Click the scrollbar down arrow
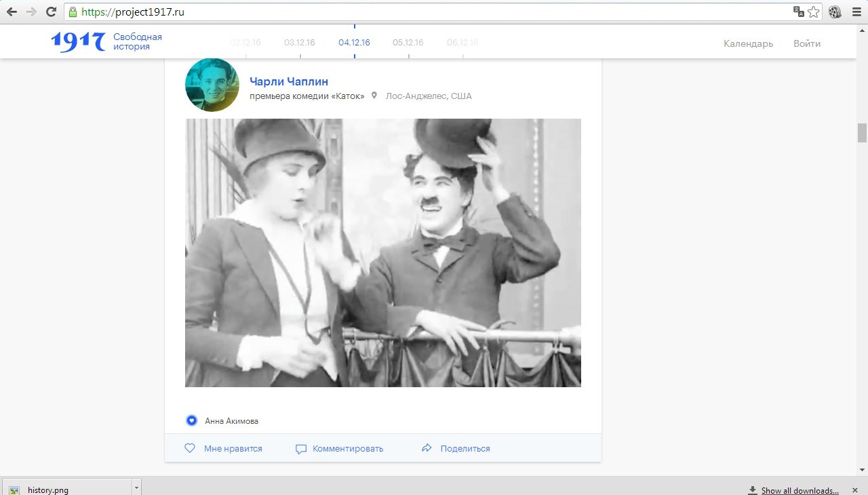 [x=863, y=470]
